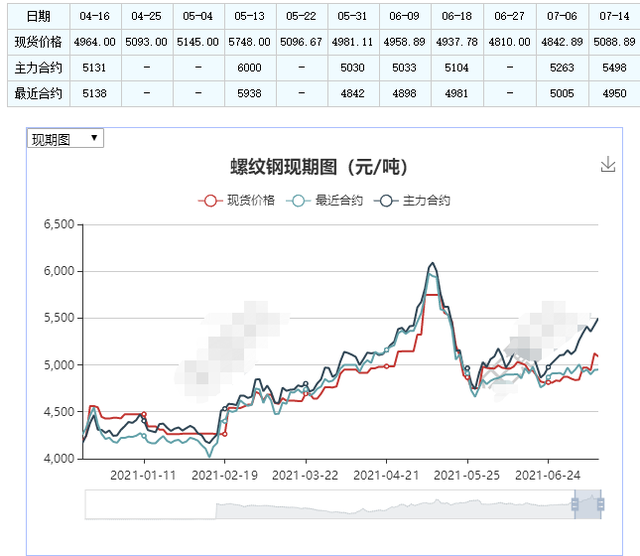Click the 主力合约 row label in the table

(38, 68)
